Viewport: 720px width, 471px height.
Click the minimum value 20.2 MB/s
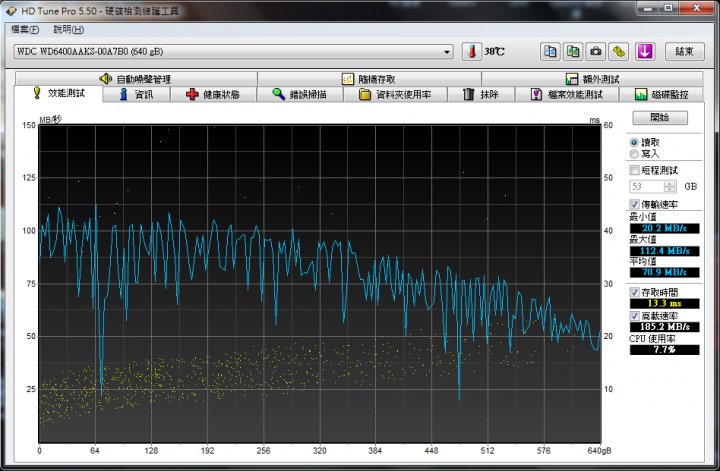664,228
